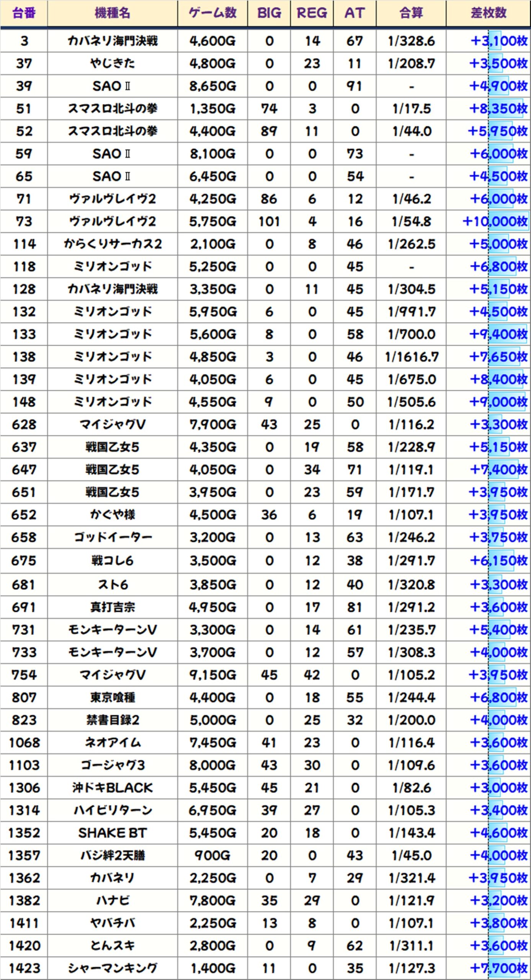Screen dimensions: 531x980
Task: Click the 禁書目録2 machine name
Action: tap(113, 720)
